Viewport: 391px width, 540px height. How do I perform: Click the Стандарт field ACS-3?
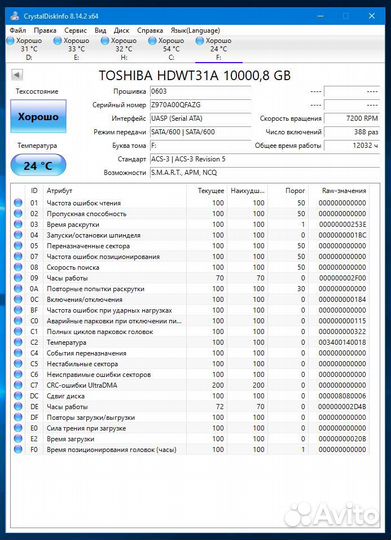(x=265, y=159)
